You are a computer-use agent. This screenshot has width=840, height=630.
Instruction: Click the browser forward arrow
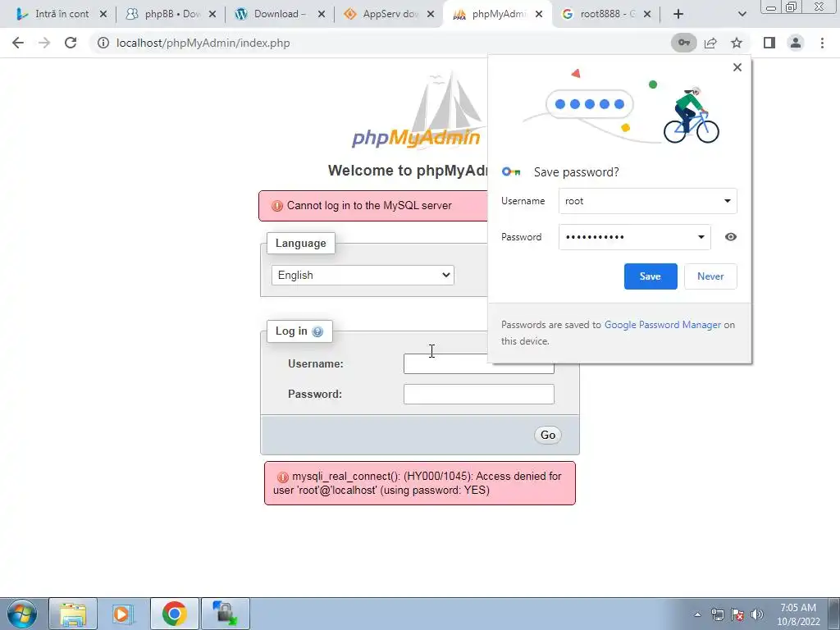tap(44, 43)
